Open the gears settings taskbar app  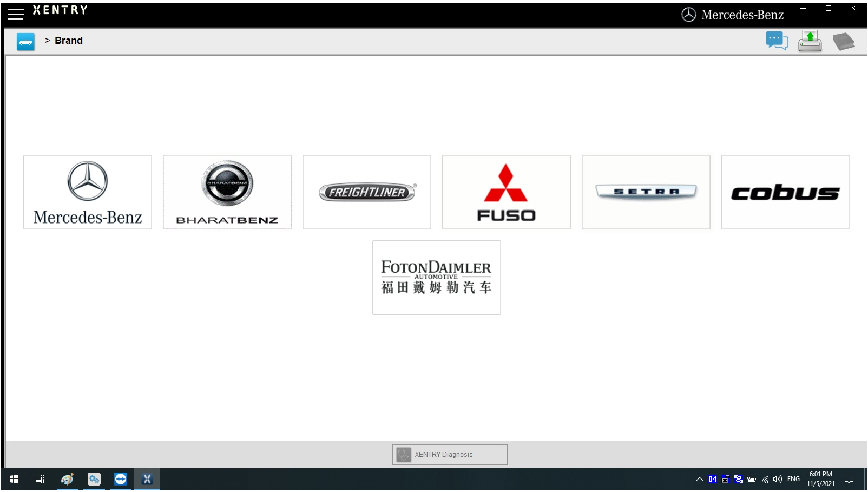[x=94, y=479]
